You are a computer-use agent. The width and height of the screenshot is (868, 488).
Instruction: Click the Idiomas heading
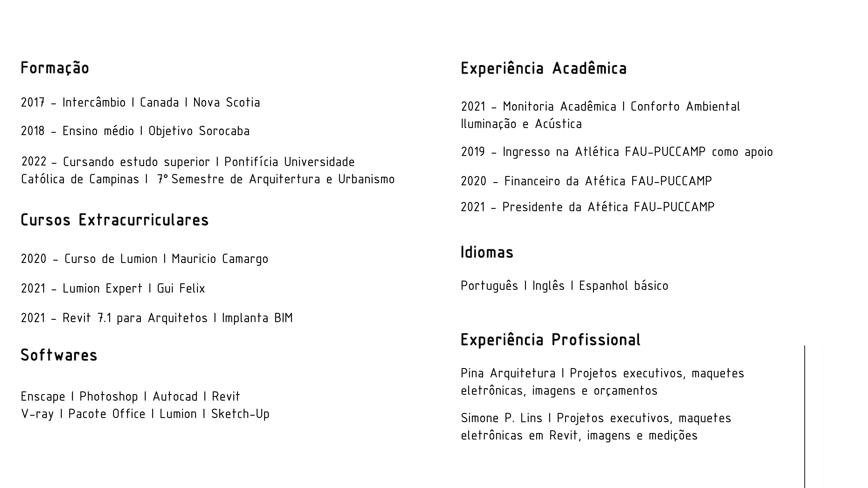click(x=487, y=252)
